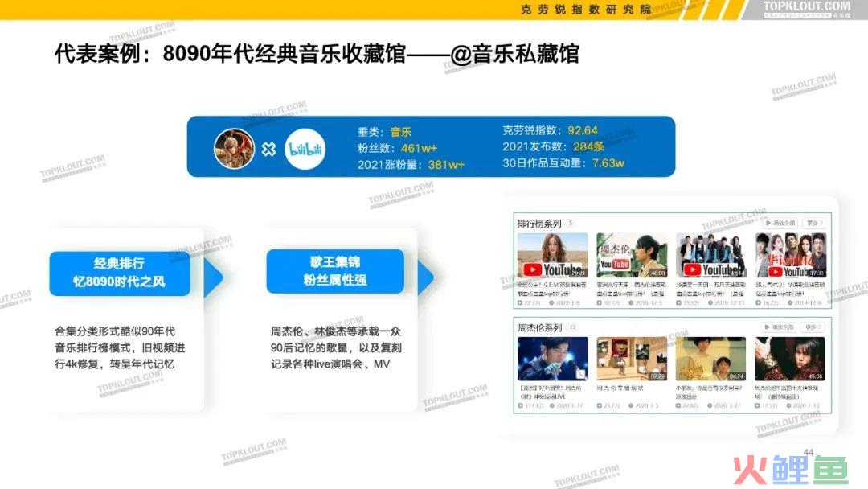The width and height of the screenshot is (868, 489).
Task: Click the 2021发布数：284条 stat
Action: (553, 146)
